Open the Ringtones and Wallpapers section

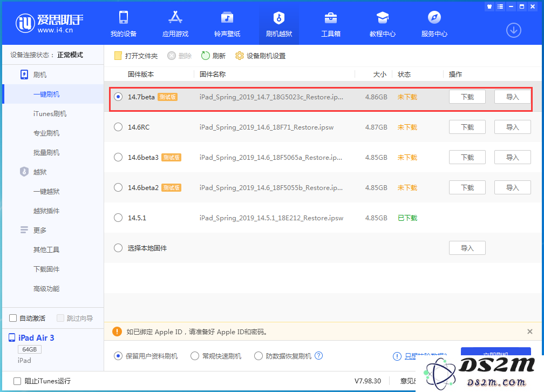pos(227,24)
